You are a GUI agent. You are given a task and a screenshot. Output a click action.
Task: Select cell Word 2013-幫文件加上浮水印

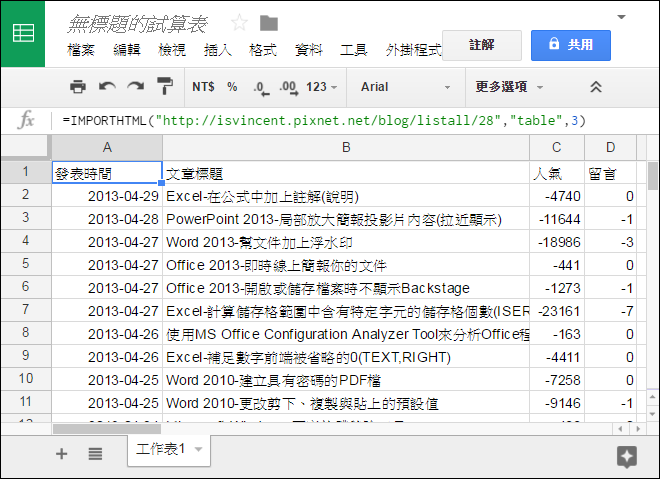tap(346, 242)
